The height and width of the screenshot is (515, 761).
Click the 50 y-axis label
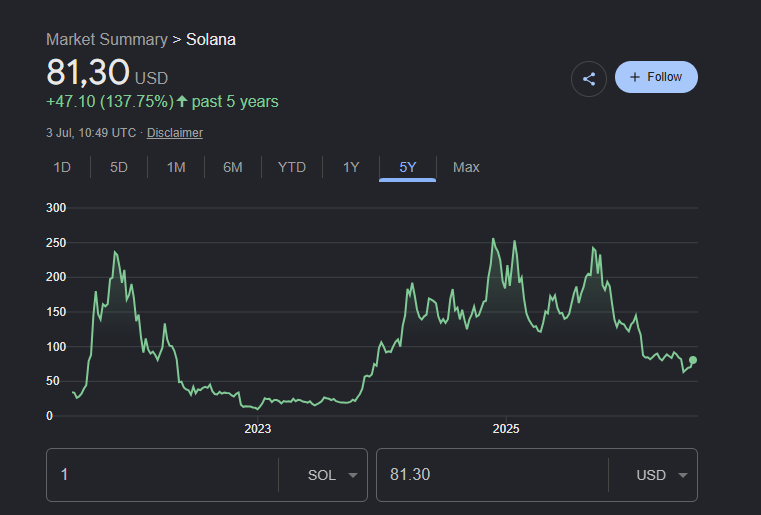[53, 381]
